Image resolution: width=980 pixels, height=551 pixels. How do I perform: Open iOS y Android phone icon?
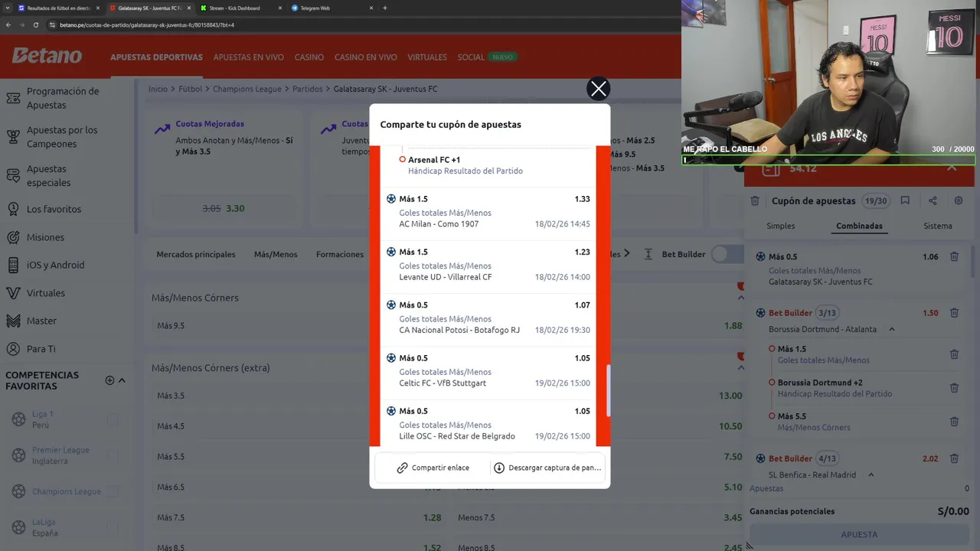click(13, 265)
